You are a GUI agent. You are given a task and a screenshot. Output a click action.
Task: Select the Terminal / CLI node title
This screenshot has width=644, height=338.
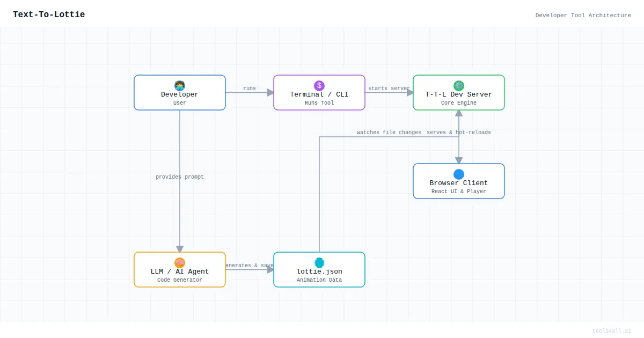(x=319, y=94)
